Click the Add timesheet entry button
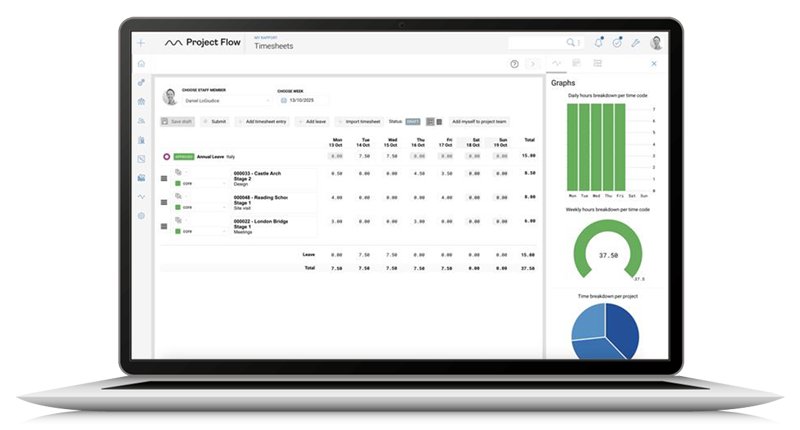 point(261,121)
